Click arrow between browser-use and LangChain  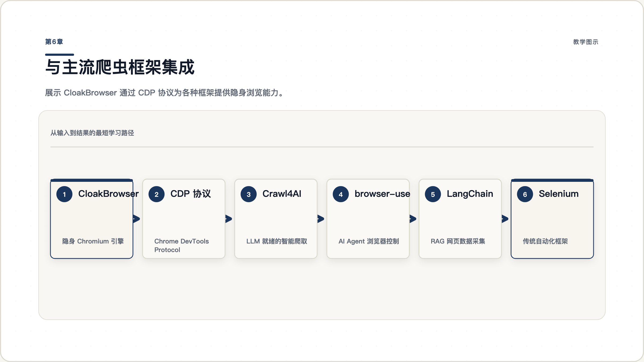coord(413,219)
